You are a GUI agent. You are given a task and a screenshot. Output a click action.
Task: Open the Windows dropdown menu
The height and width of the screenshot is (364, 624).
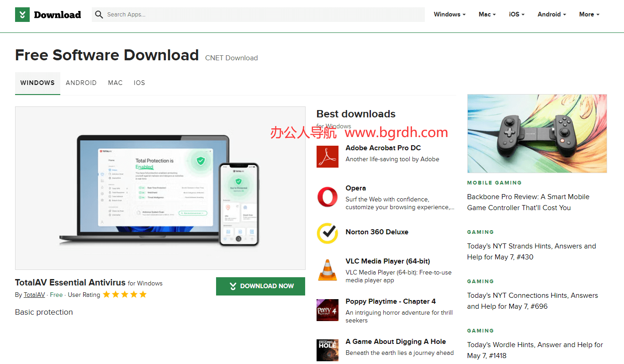pyautogui.click(x=449, y=14)
